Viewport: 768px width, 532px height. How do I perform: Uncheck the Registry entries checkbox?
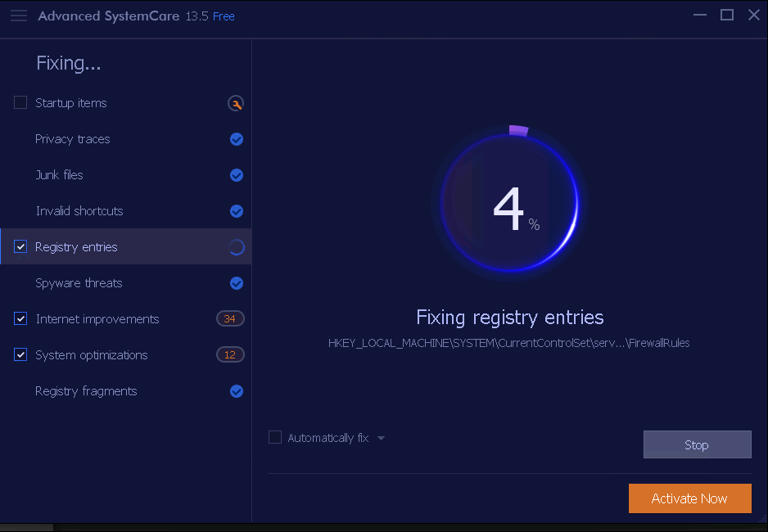coord(20,246)
